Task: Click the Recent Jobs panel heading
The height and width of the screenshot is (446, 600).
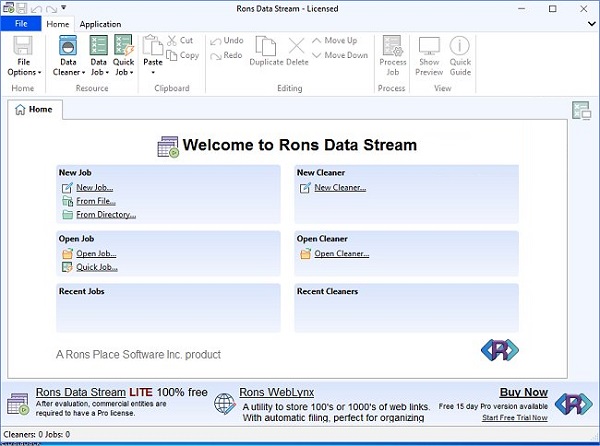Action: click(82, 291)
